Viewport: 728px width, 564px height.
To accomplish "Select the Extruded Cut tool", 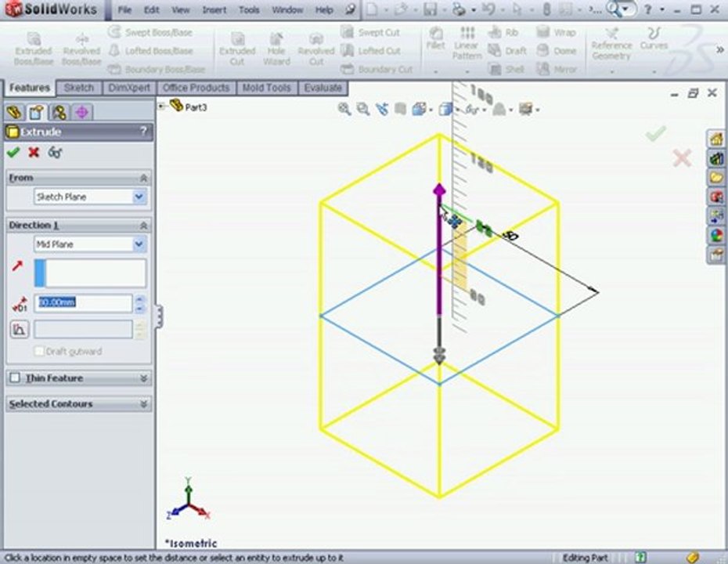I will (237, 49).
